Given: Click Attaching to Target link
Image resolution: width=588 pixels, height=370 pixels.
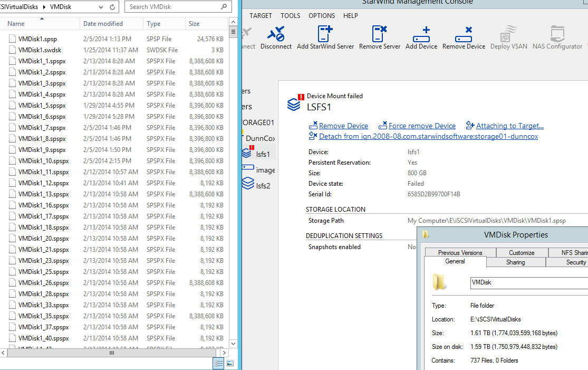Looking at the screenshot, I should (509, 126).
